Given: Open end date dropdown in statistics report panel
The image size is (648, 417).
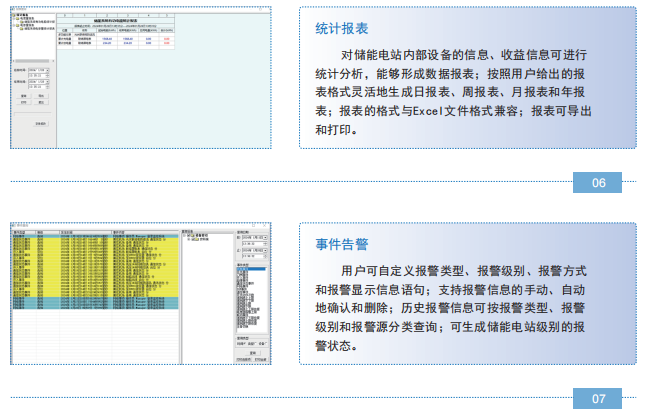Looking at the screenshot, I should pyautogui.click(x=48, y=82).
